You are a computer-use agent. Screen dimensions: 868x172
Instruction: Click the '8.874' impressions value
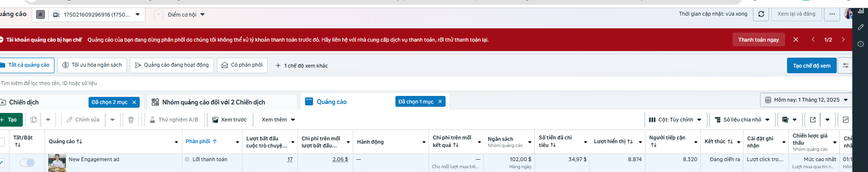click(635, 159)
